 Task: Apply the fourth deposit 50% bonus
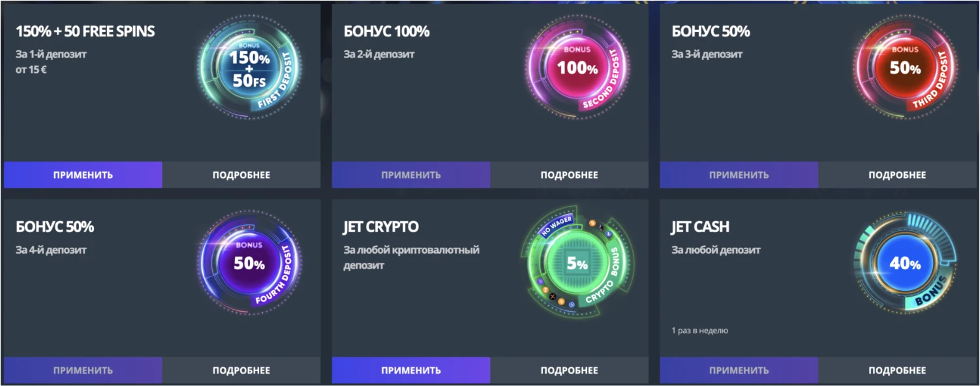(83, 370)
